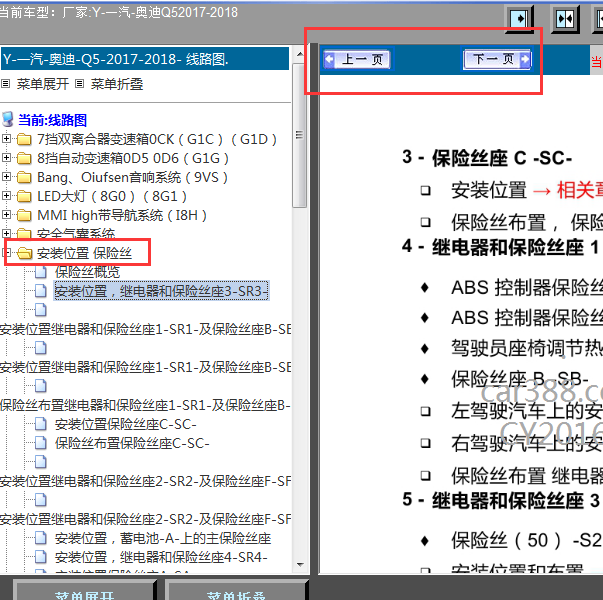The width and height of the screenshot is (603, 600).
Task: Click the first pane layout icon at top right
Action: point(520,19)
